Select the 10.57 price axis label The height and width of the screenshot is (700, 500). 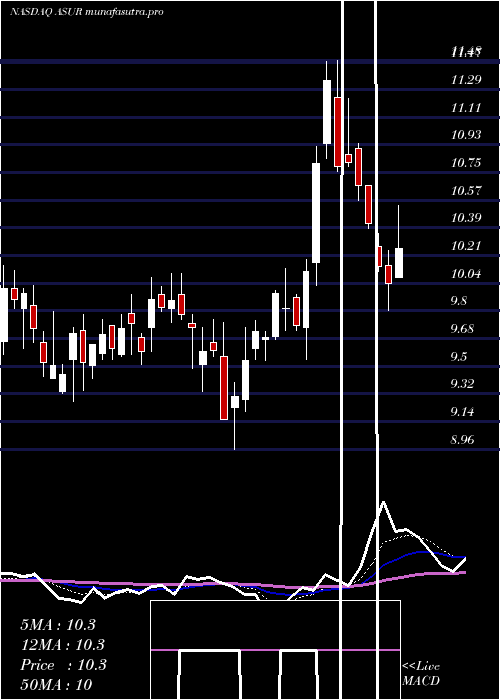pyautogui.click(x=466, y=191)
